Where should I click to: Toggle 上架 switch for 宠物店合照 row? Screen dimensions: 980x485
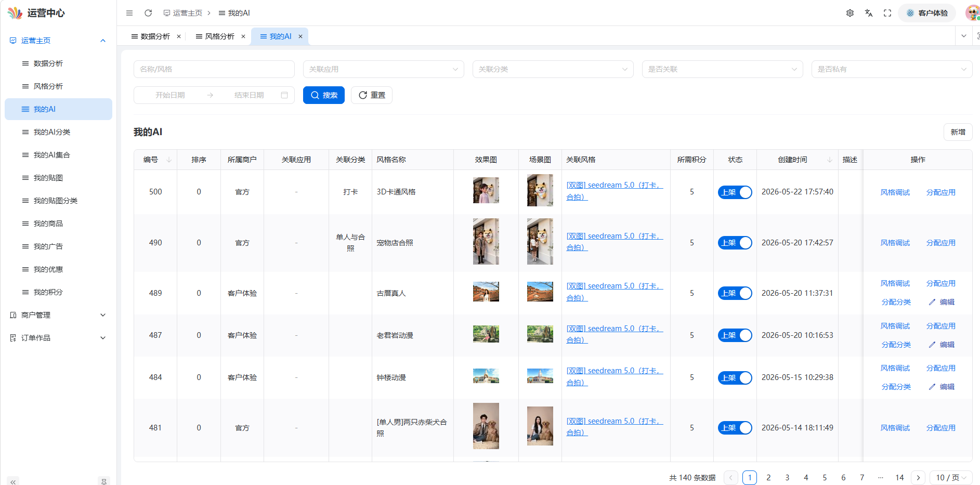[x=735, y=243]
